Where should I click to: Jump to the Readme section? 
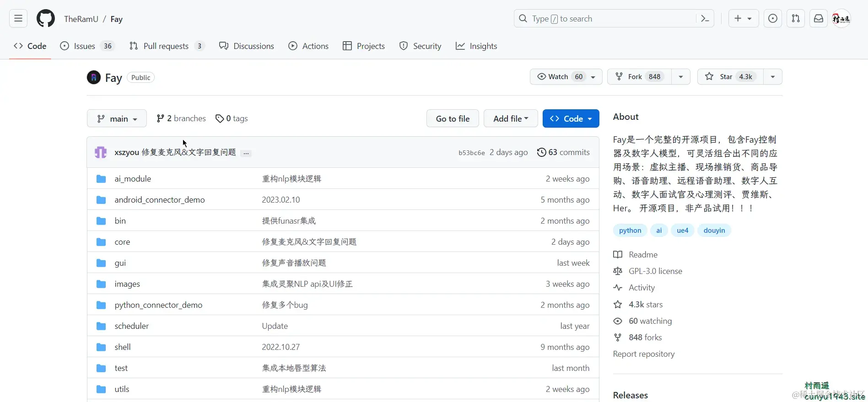(x=635, y=255)
